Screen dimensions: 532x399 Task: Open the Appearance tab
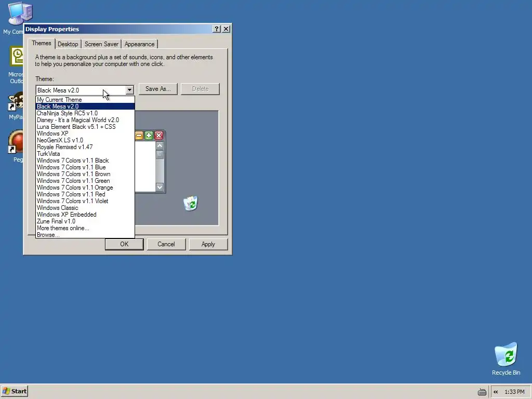click(139, 44)
